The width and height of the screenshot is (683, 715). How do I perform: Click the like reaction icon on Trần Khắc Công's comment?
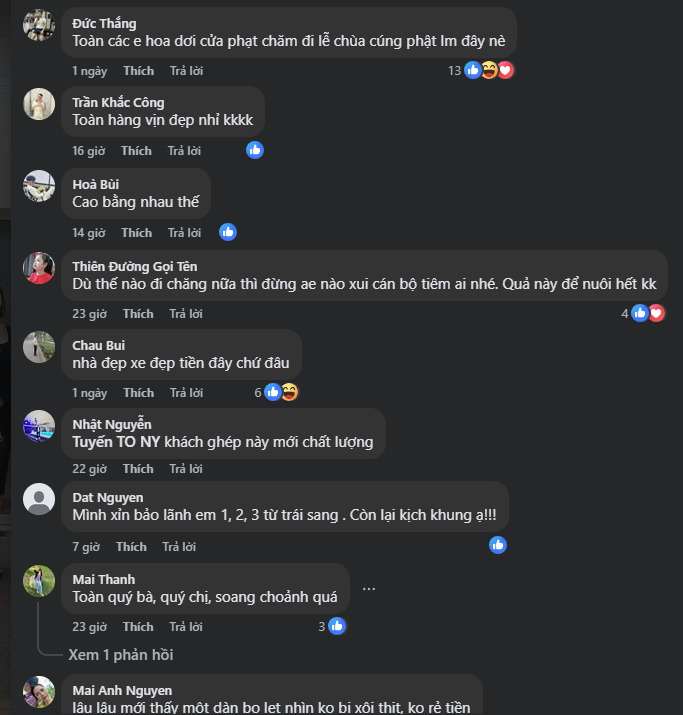pos(255,150)
